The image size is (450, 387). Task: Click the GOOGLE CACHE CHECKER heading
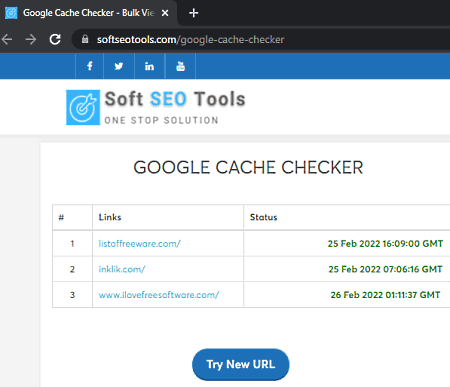pyautogui.click(x=248, y=167)
